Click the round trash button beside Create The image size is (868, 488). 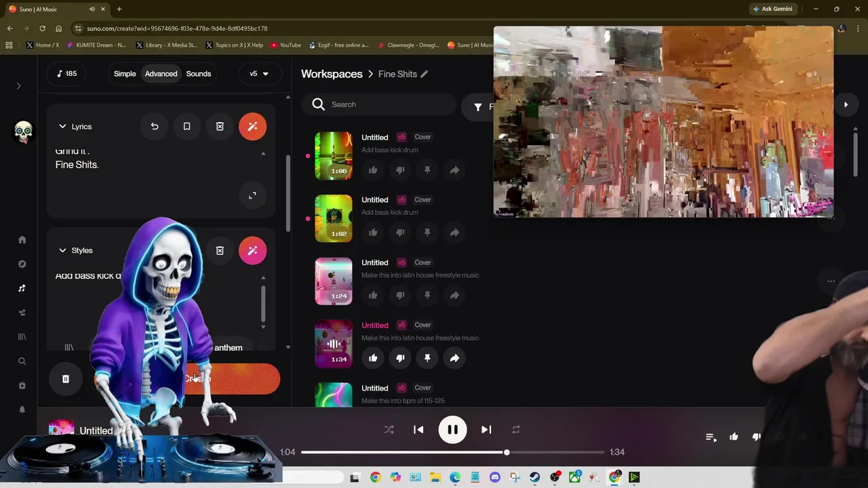coord(66,379)
